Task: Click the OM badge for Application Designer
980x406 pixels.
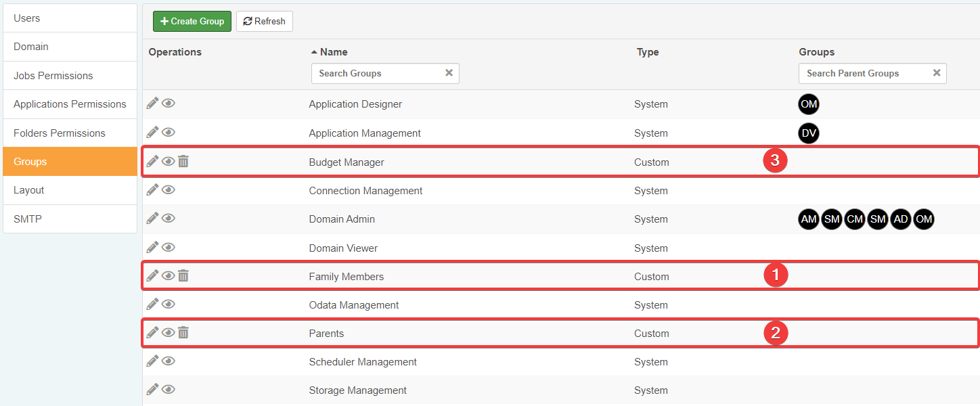Action: click(x=809, y=104)
